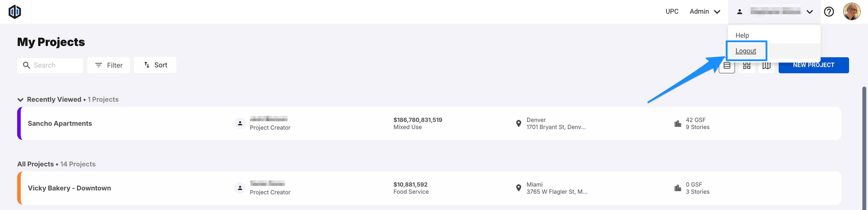Click the app logo icon in header
Image resolution: width=868 pixels, height=210 pixels.
pyautogui.click(x=15, y=12)
